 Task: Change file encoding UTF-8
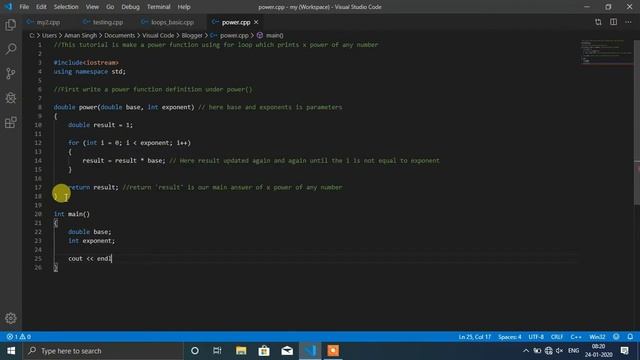(536, 337)
